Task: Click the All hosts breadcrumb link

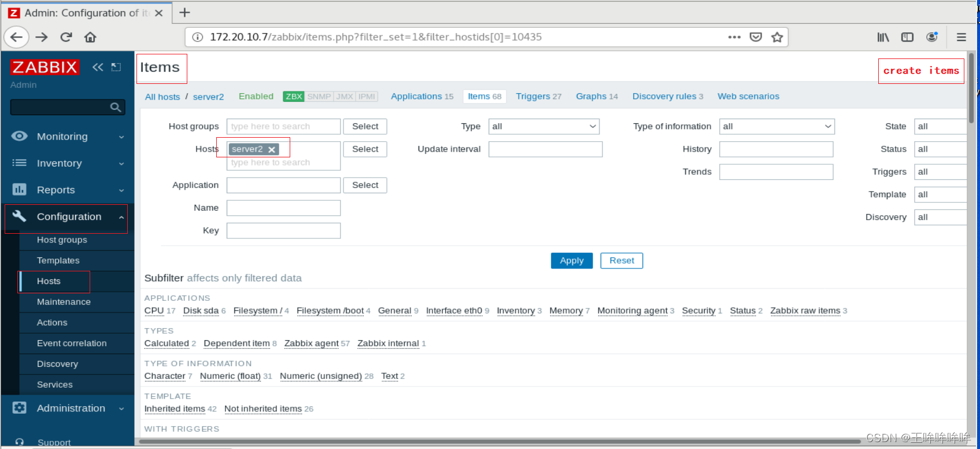Action: pyautogui.click(x=162, y=97)
